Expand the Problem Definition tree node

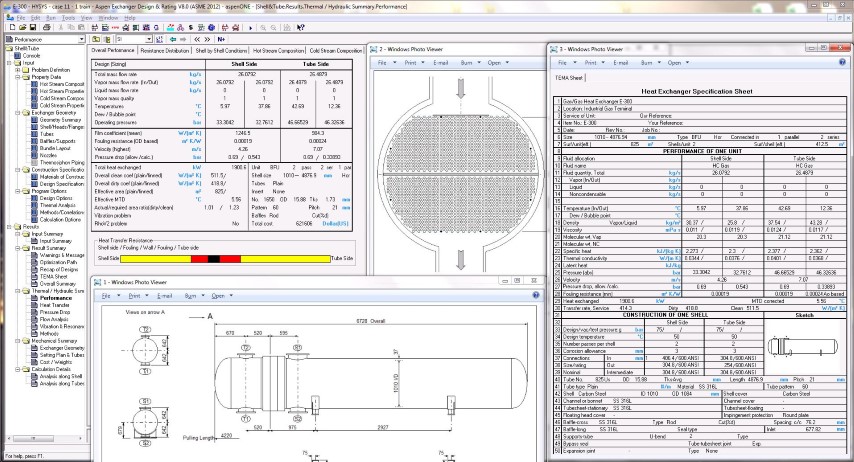click(x=17, y=69)
